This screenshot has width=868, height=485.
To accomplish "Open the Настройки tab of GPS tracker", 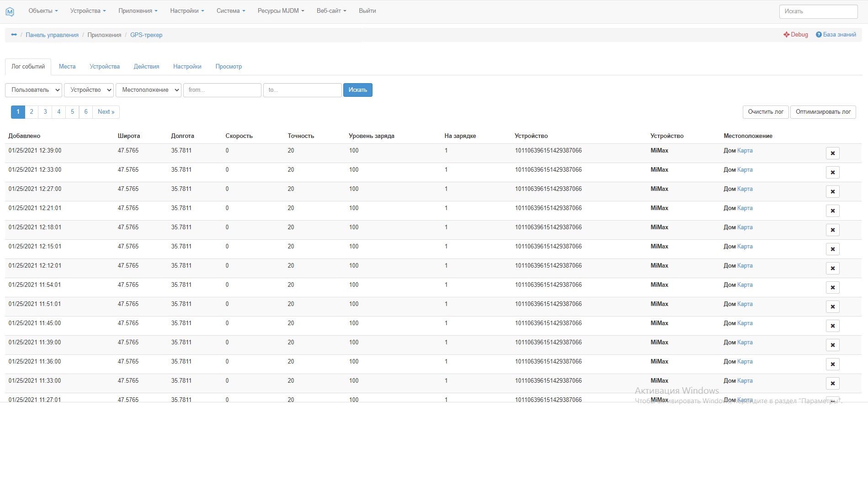I will click(187, 67).
